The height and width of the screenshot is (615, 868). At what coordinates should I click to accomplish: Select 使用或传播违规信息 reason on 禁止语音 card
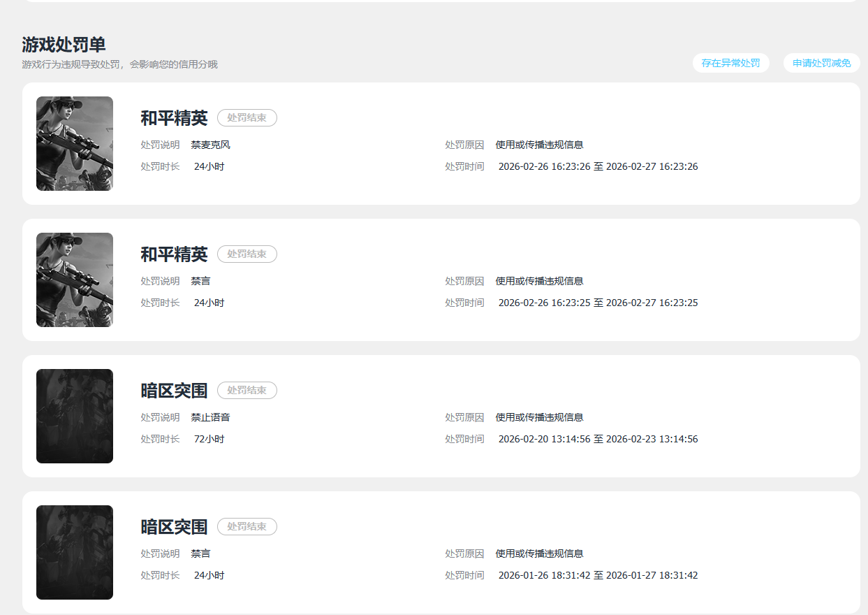tap(540, 418)
